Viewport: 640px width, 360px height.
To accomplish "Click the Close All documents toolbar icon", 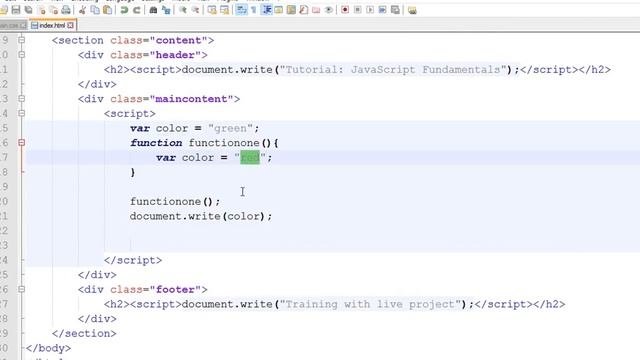I will point(54,10).
